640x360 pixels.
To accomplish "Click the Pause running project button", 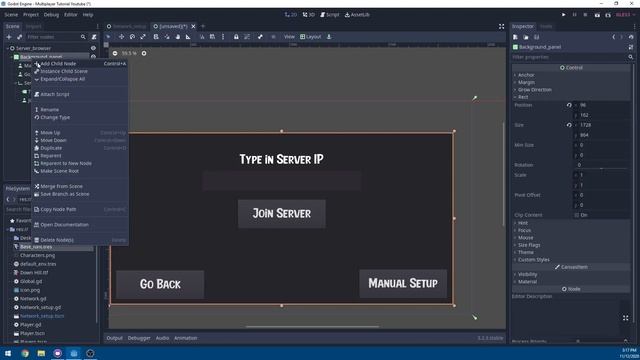I will tap(574, 15).
